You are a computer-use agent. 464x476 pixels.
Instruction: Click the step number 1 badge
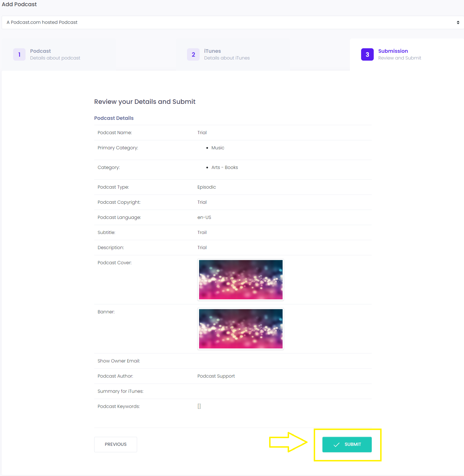[19, 54]
